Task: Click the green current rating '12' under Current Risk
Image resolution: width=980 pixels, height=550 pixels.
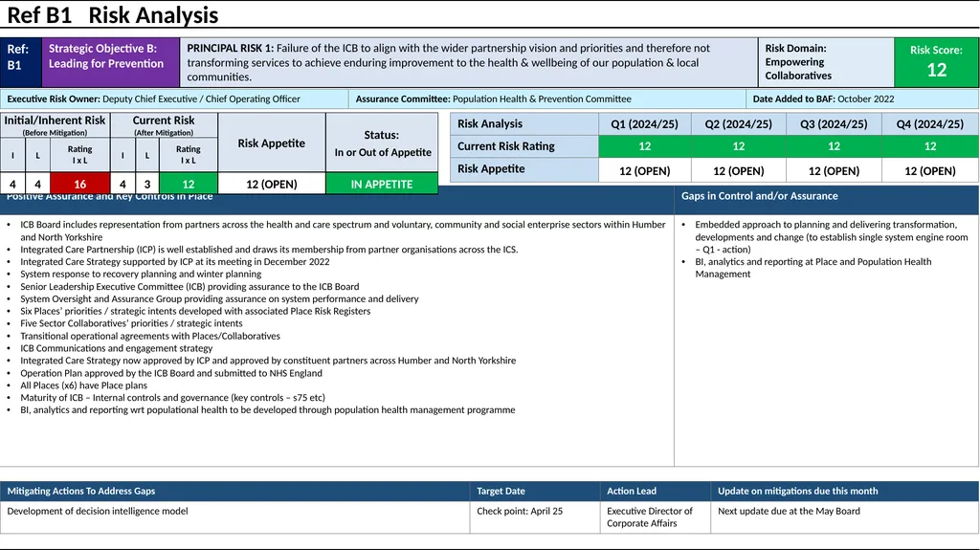Action: tap(189, 184)
